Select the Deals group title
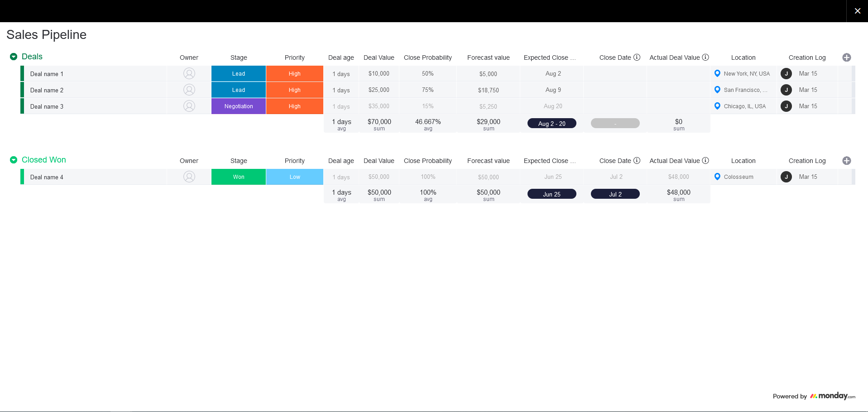This screenshot has height=412, width=868. 32,57
